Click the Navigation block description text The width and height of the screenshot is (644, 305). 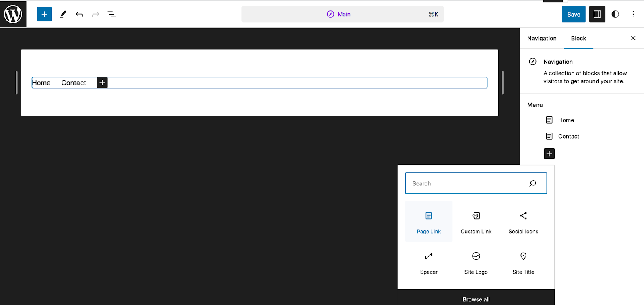(x=585, y=77)
